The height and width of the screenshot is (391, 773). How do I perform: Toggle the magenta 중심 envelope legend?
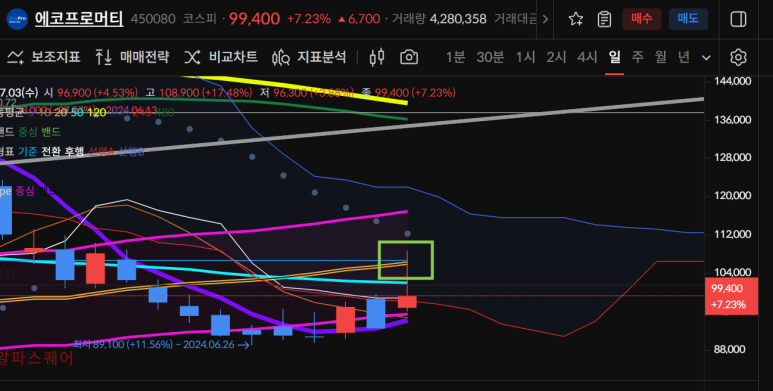point(25,190)
